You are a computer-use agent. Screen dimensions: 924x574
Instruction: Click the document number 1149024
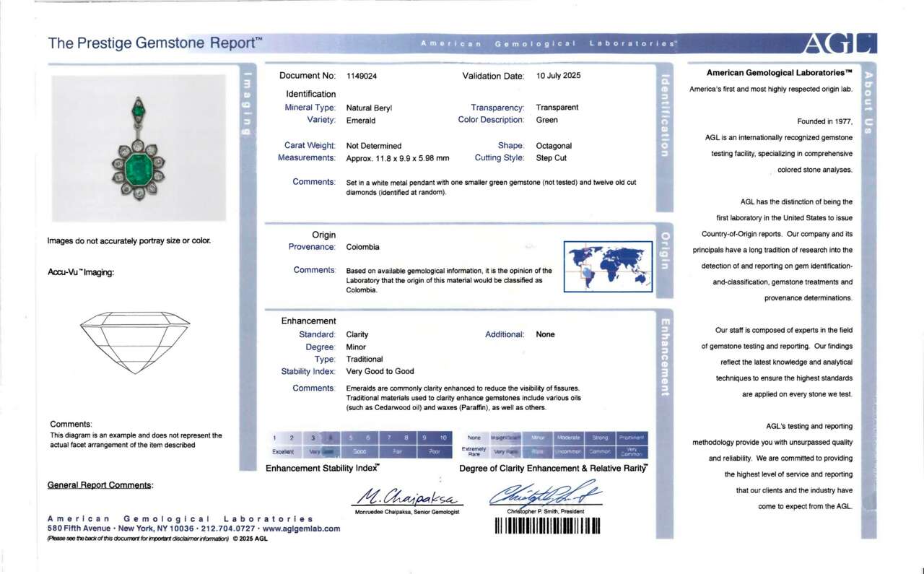click(362, 76)
